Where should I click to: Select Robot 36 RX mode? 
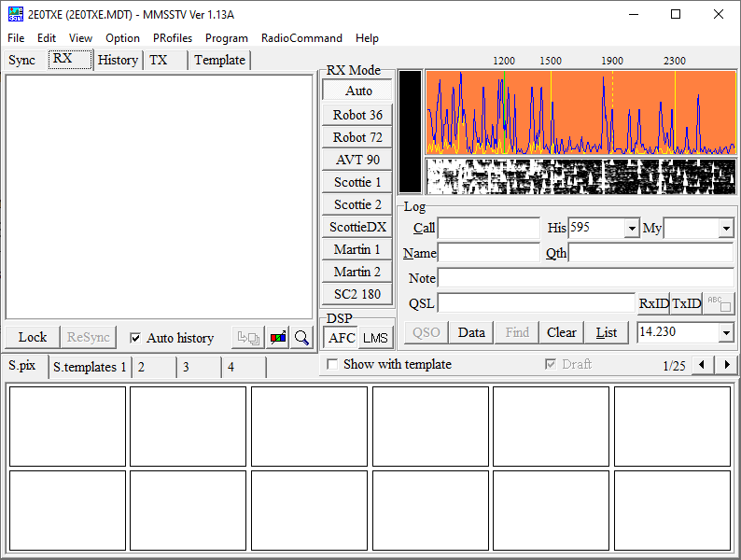pyautogui.click(x=357, y=115)
